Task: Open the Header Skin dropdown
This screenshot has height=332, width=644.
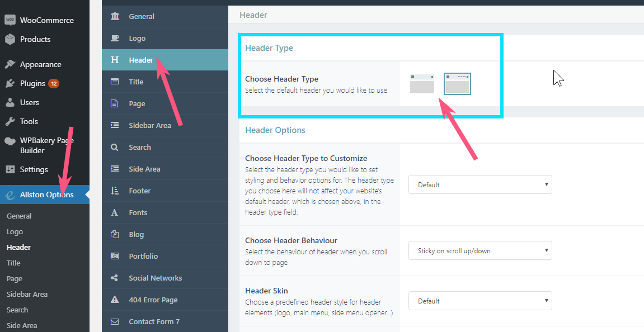Action: [480, 301]
